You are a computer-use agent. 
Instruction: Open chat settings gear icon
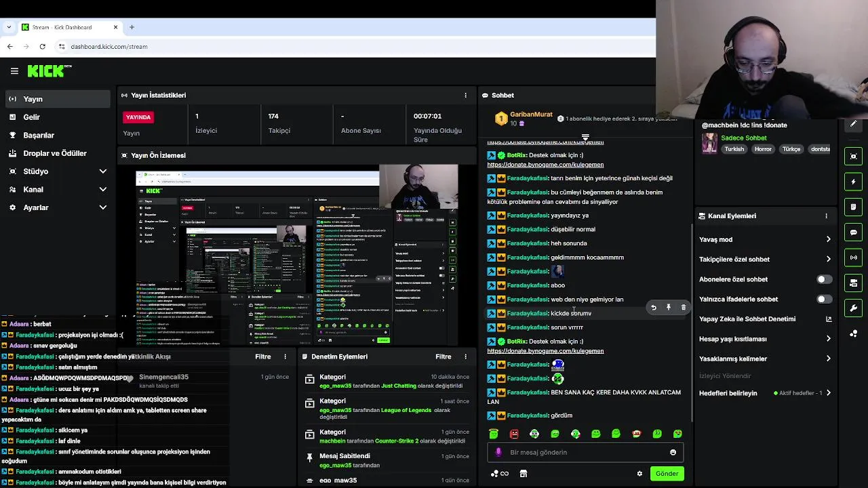(639, 474)
